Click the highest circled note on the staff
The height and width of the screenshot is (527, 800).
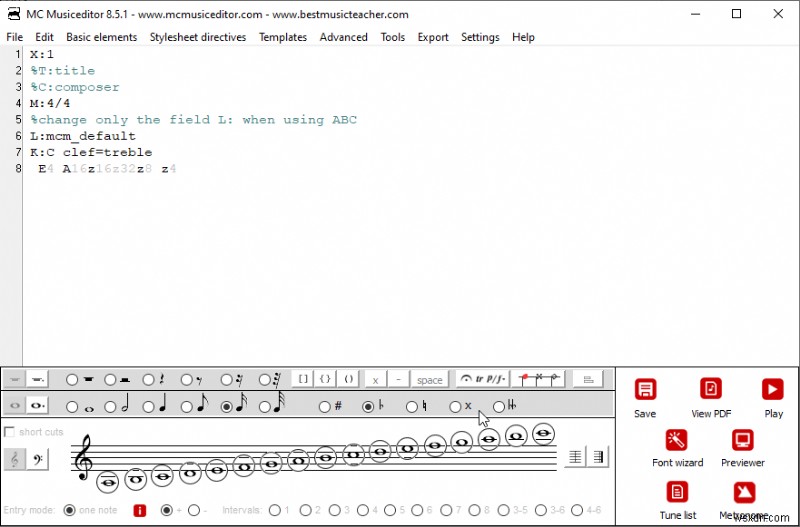[543, 434]
